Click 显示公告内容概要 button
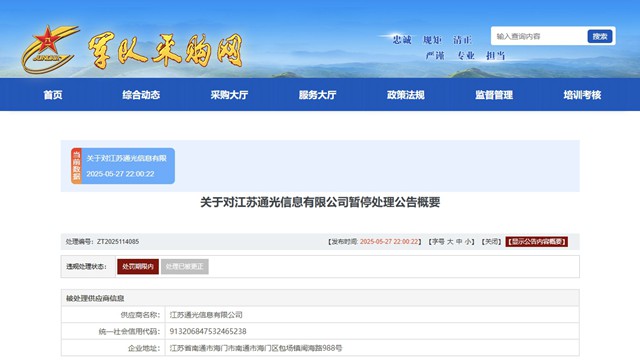The image size is (640, 360). click(x=537, y=242)
